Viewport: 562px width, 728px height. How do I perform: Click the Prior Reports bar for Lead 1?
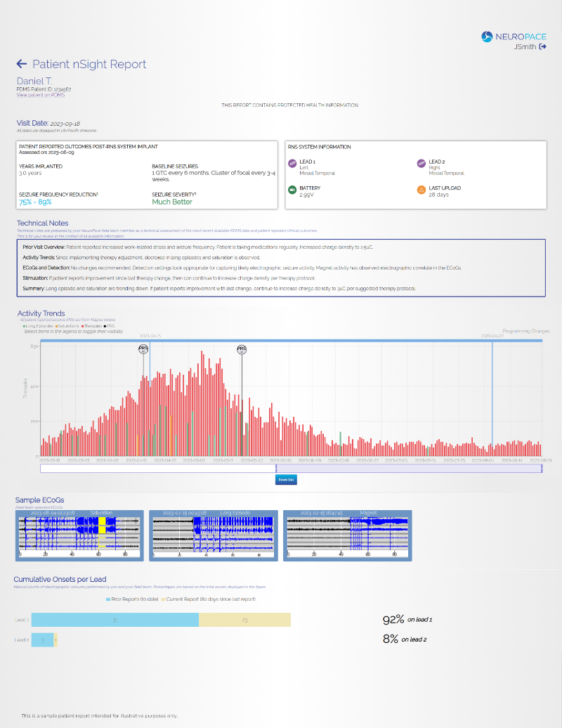[117, 620]
